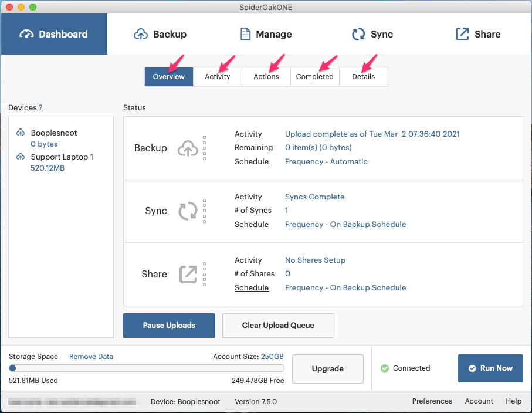Viewport: 532px width, 413px height.
Task: Click the Sync arrows icon in top navigation
Action: (x=358, y=34)
